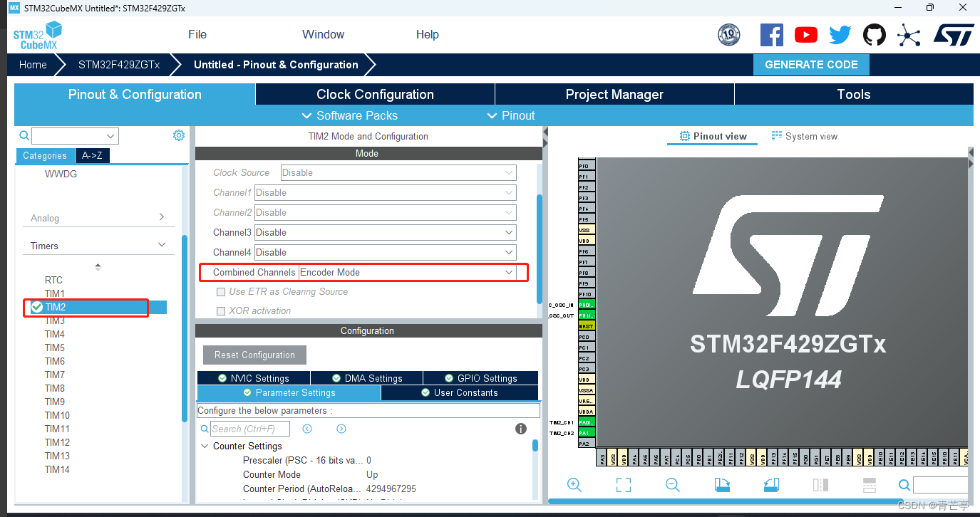Select RTC in the timers list
Screen dimensions: 980x517
point(53,280)
